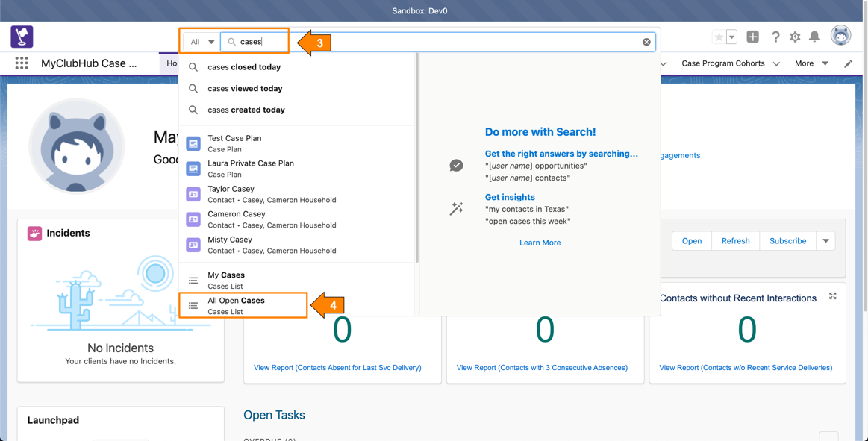Screen dimensions: 868x441
Task: Expand the dropdown arrow beside Subscribe
Action: [x=825, y=241]
